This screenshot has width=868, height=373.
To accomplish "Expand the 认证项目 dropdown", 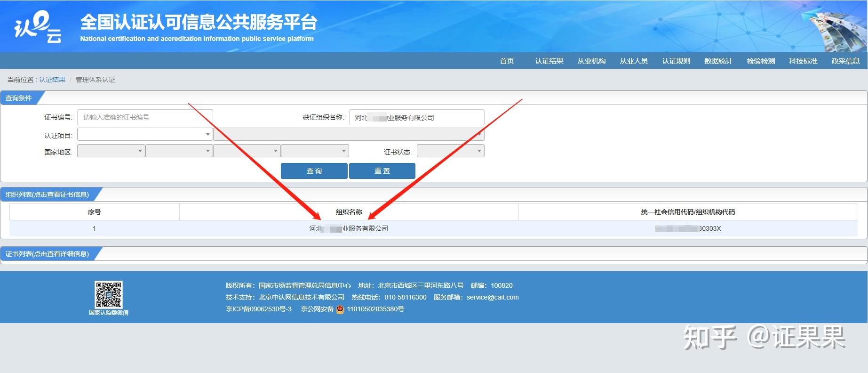I will (x=145, y=135).
